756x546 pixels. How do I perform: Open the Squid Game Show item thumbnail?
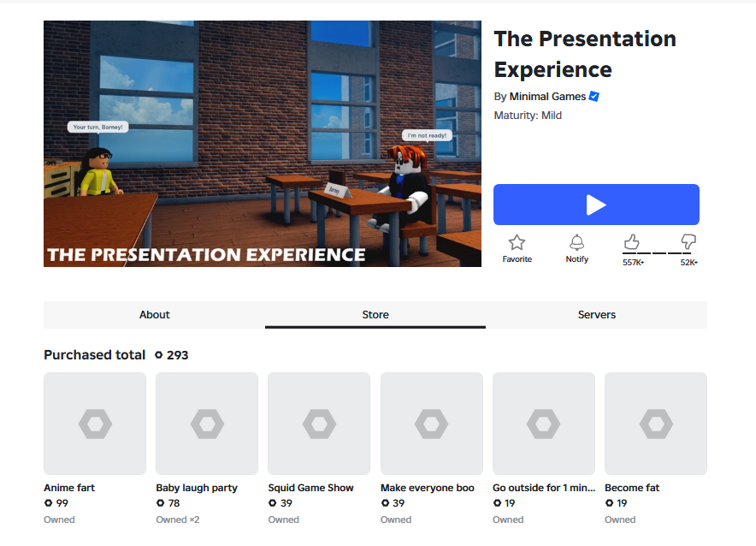[319, 424]
